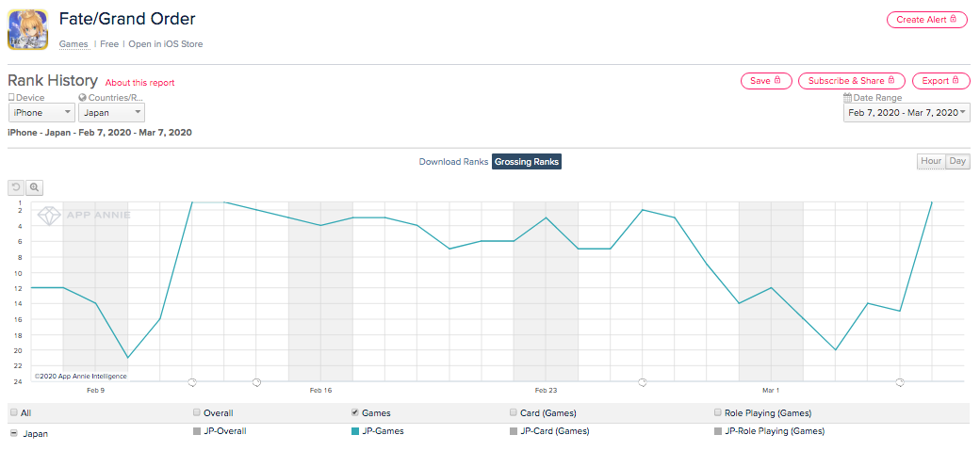Collapse the Japan row minus icon
The width and height of the screenshot is (980, 451).
point(14,433)
